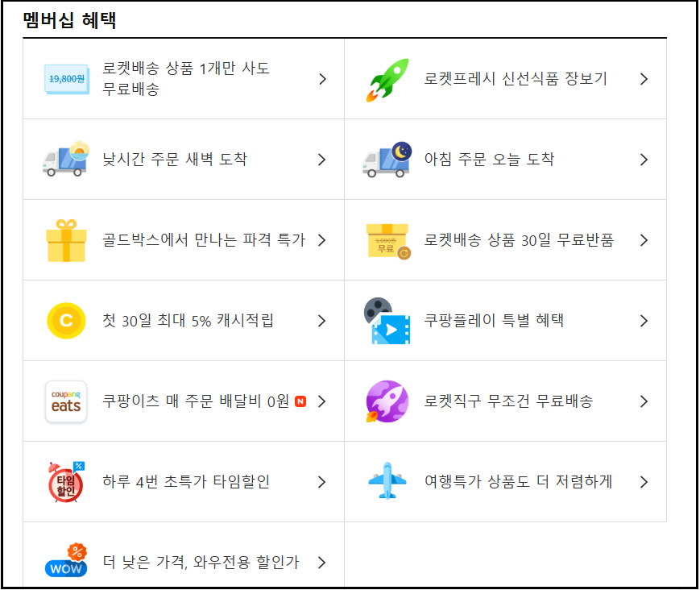The height and width of the screenshot is (590, 700).
Task: Open 쿠팡이츠 매 주문 배달비 0원 text
Action: point(196,401)
